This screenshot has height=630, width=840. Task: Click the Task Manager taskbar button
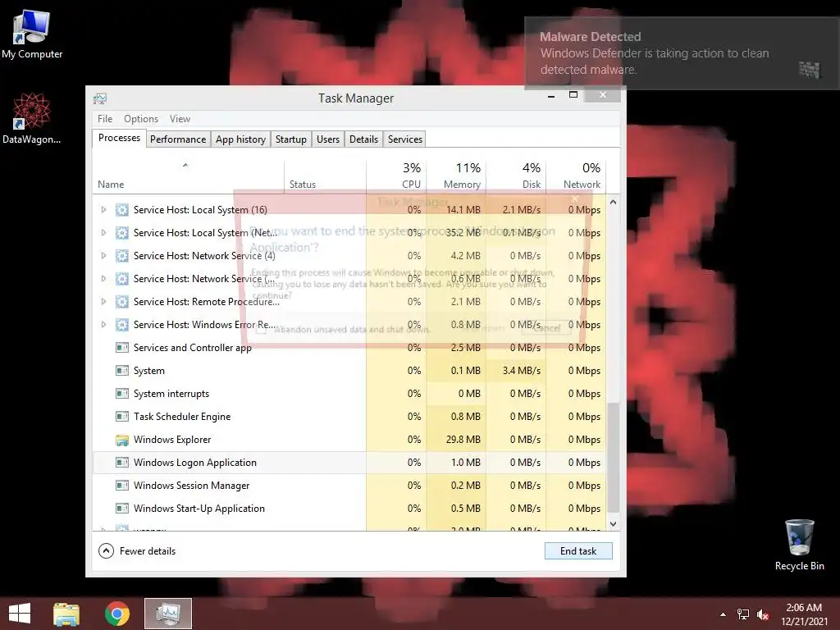[x=168, y=614]
